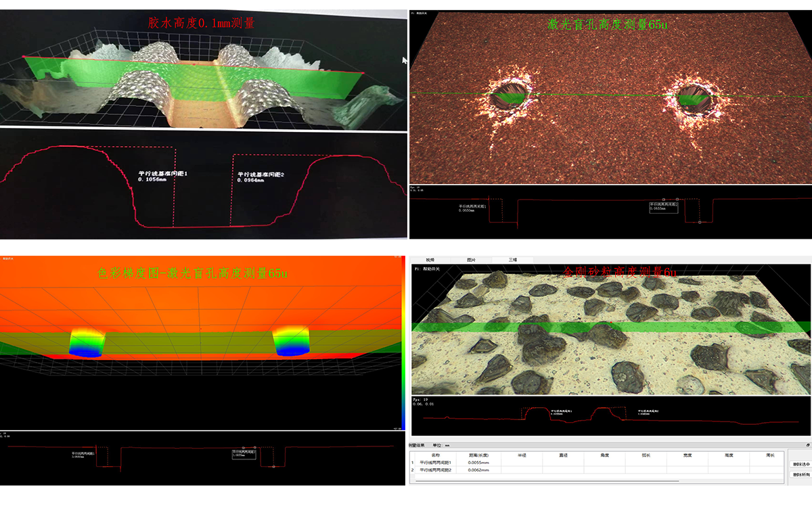Switch to the 视频 tab
The image size is (812, 506).
point(430,260)
